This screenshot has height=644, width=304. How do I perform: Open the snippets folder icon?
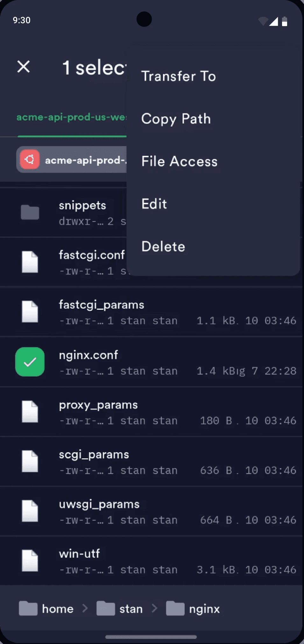tap(30, 213)
